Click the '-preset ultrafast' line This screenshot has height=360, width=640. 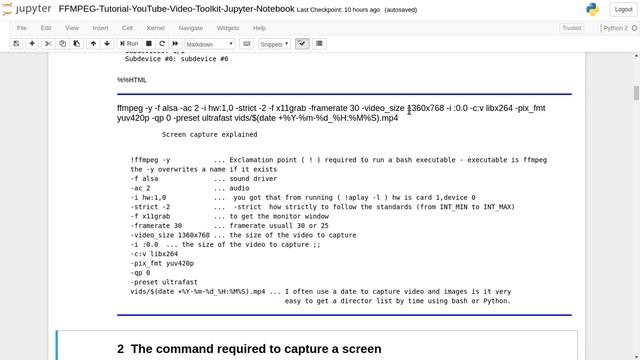164,282
